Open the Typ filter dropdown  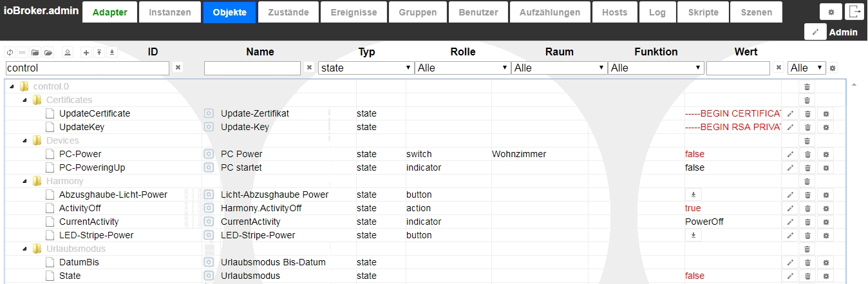click(x=366, y=68)
